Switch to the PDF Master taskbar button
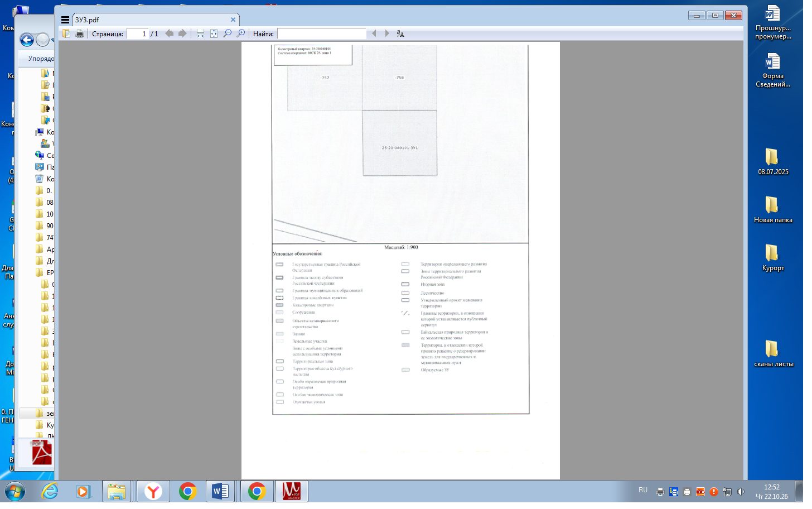Image resolution: width=812 pixels, height=509 pixels. point(291,492)
